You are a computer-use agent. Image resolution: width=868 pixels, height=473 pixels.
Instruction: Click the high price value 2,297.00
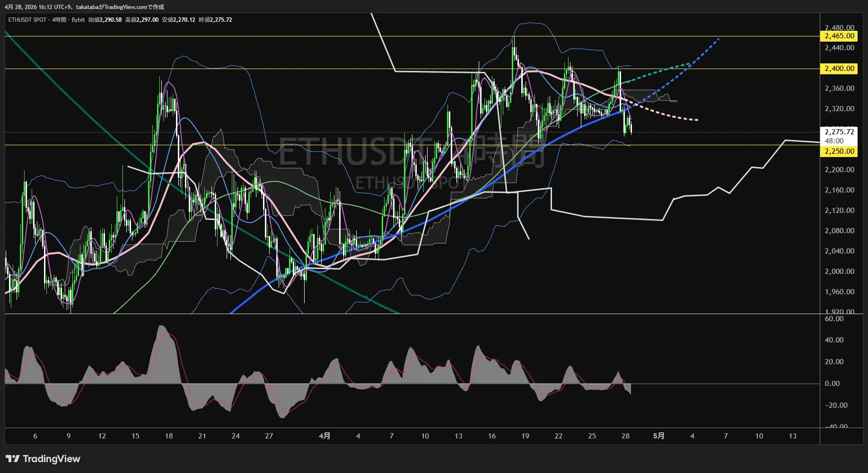pos(147,20)
